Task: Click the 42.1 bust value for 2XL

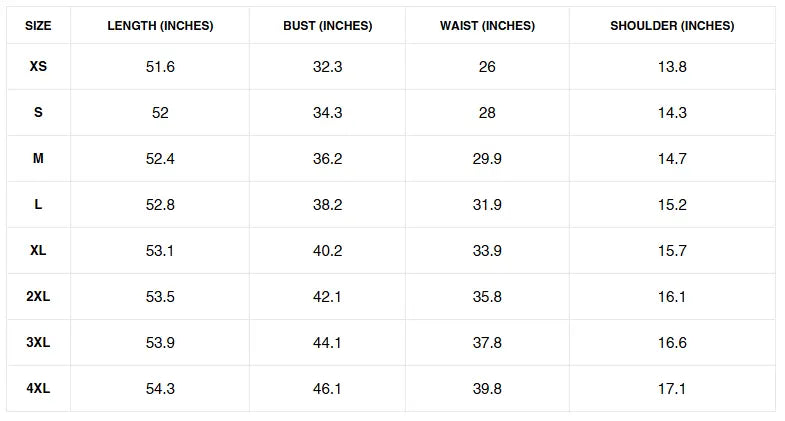Action: 327,297
